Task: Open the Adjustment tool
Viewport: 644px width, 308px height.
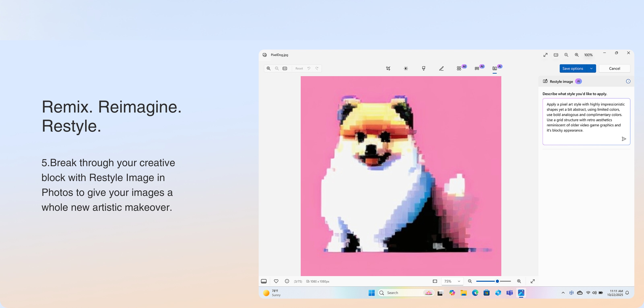Action: point(406,68)
